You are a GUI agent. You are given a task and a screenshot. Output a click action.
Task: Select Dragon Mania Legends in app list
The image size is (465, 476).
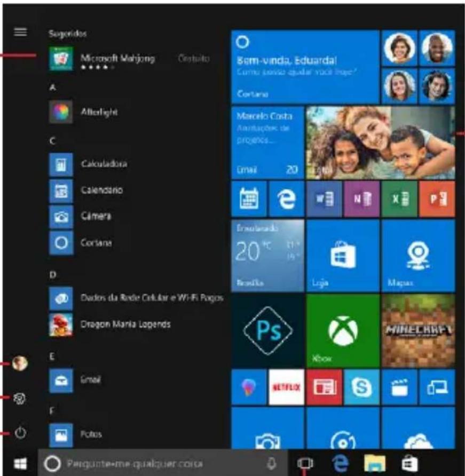coord(125,324)
